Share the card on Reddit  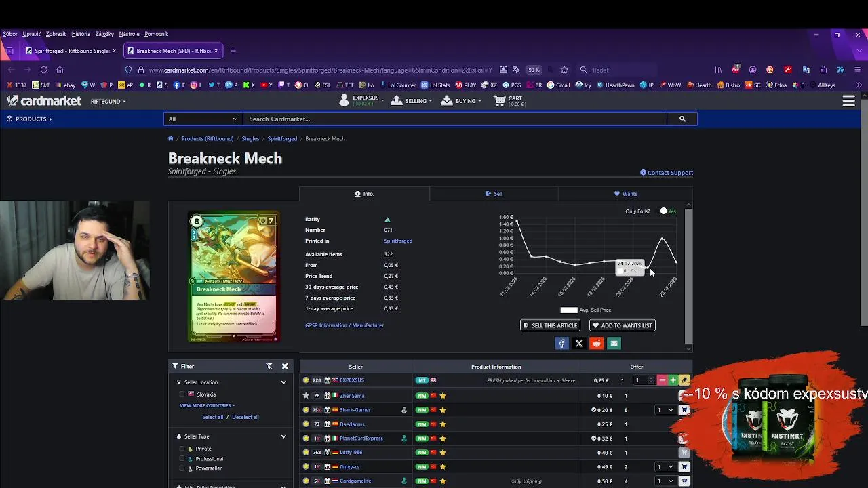(x=597, y=344)
